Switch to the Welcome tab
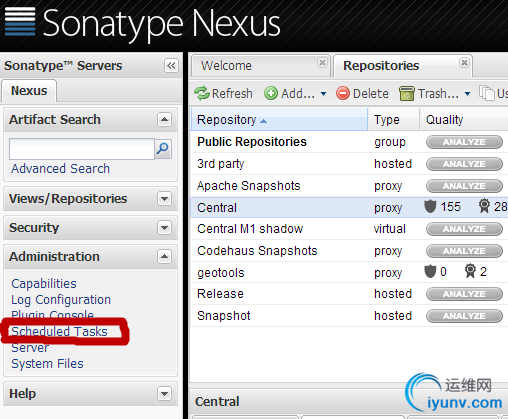Image resolution: width=508 pixels, height=419 pixels. click(x=261, y=66)
